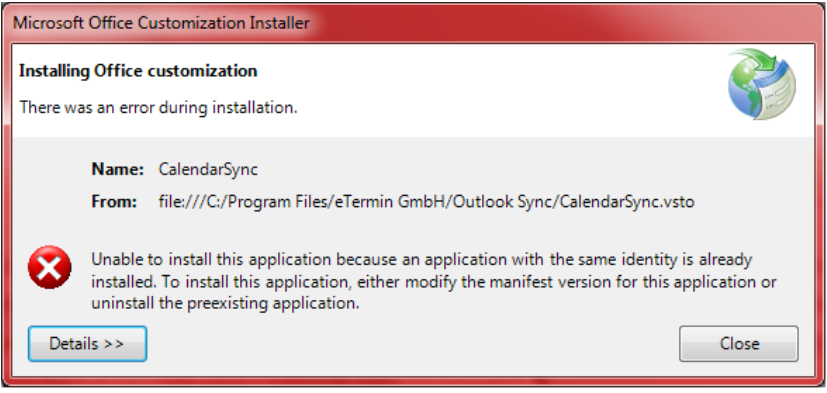
Task: Click the From: label
Action: (x=114, y=202)
